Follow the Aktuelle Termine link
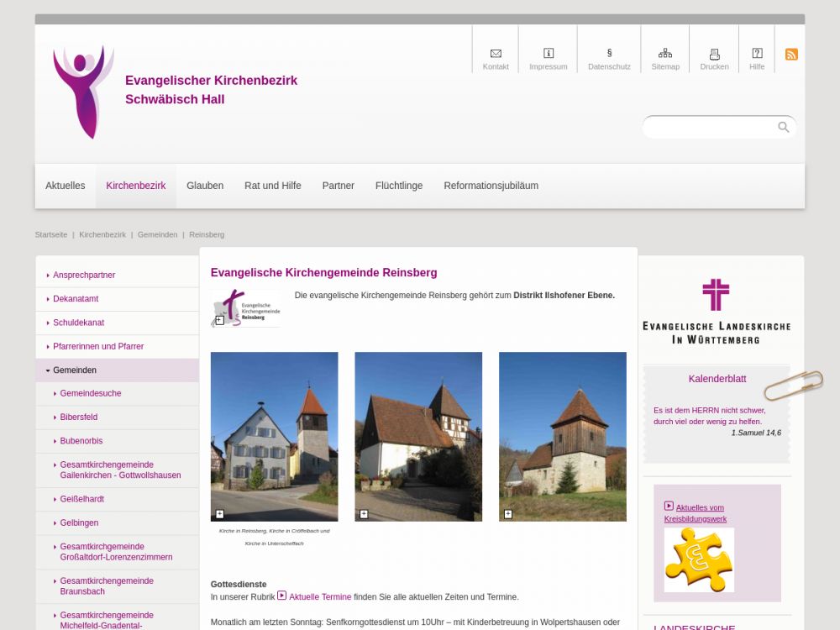Image resolution: width=840 pixels, height=630 pixels. point(319,596)
